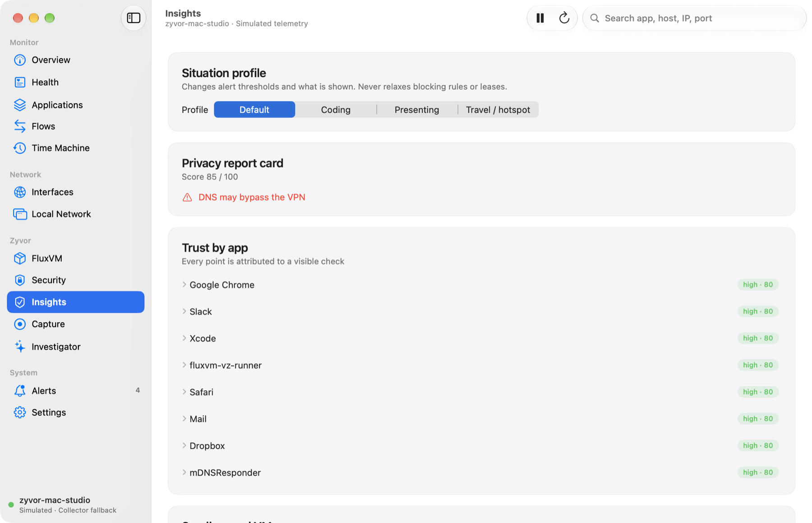Go to Security section
This screenshot has height=523, width=812.
[x=76, y=280]
